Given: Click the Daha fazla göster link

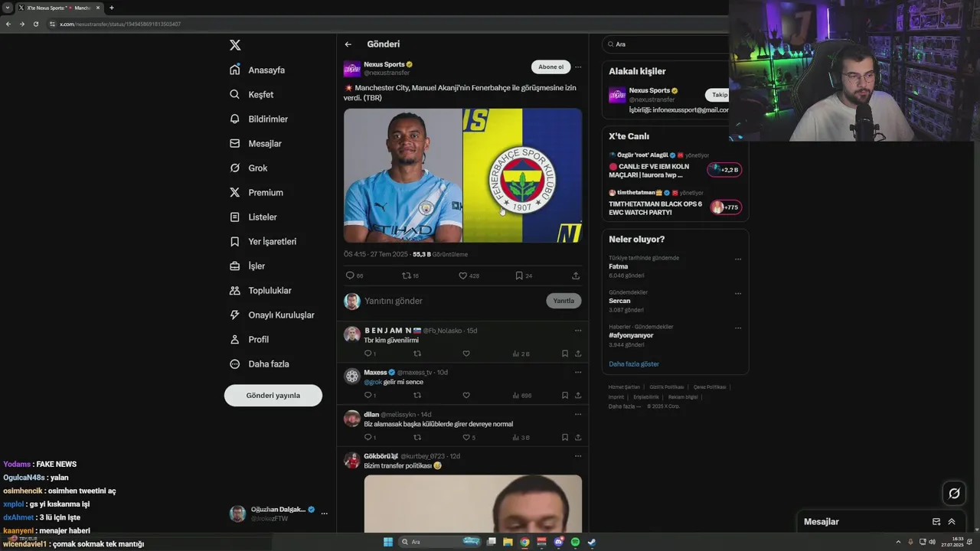Looking at the screenshot, I should [634, 364].
